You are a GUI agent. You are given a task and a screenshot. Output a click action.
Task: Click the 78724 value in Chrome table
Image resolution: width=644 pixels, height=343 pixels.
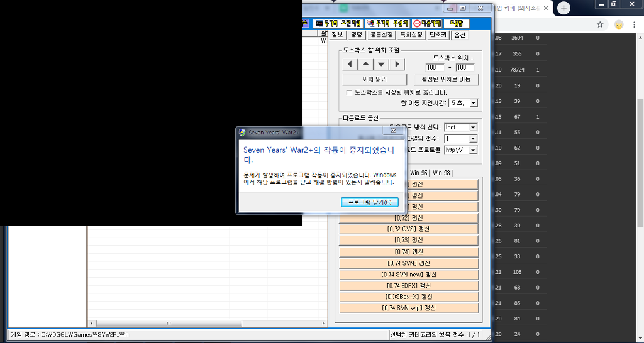517,70
